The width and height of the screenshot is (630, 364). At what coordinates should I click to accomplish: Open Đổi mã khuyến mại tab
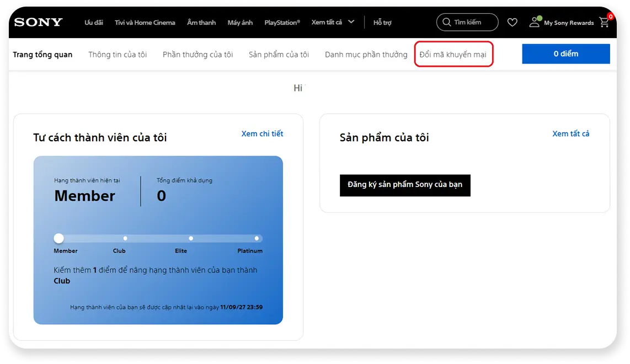click(x=453, y=54)
